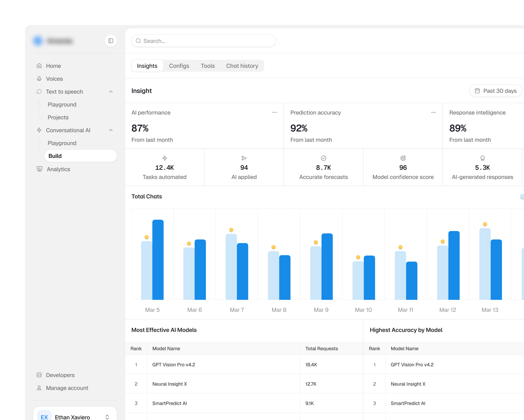Open Prediction accuracy three-dot menu
The width and height of the screenshot is (524, 420).
click(434, 112)
